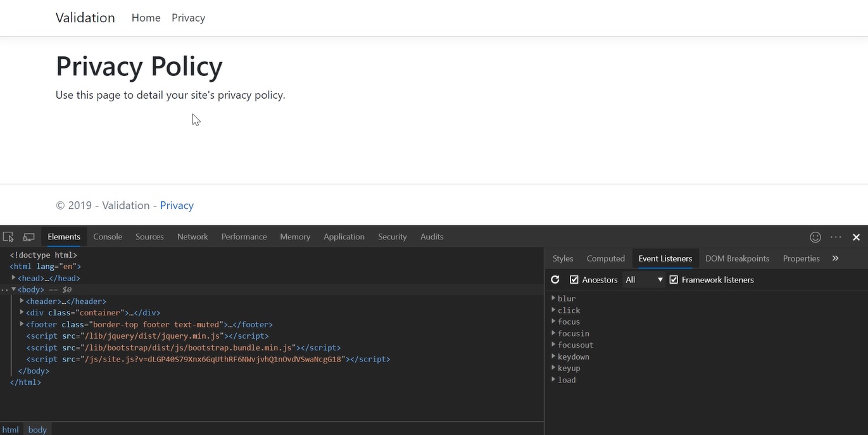Open the Application tab

click(x=344, y=237)
